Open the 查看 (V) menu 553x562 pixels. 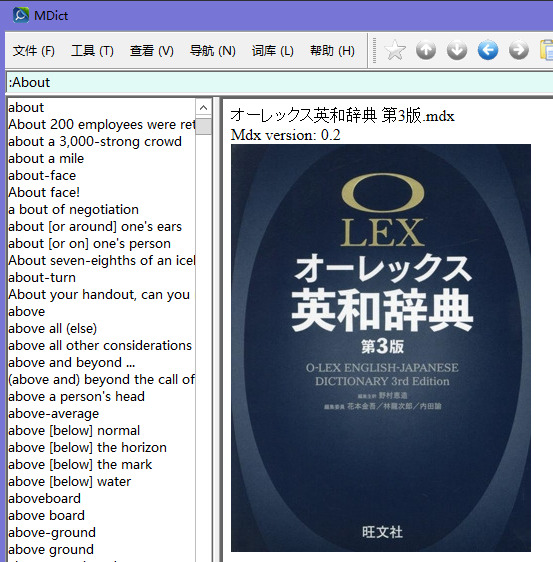pos(152,51)
